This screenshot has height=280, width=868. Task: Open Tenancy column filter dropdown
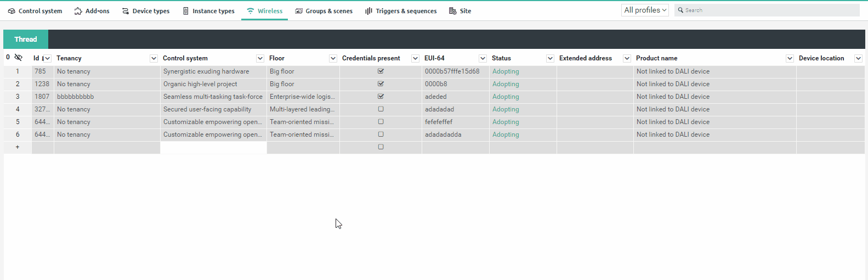(154, 58)
